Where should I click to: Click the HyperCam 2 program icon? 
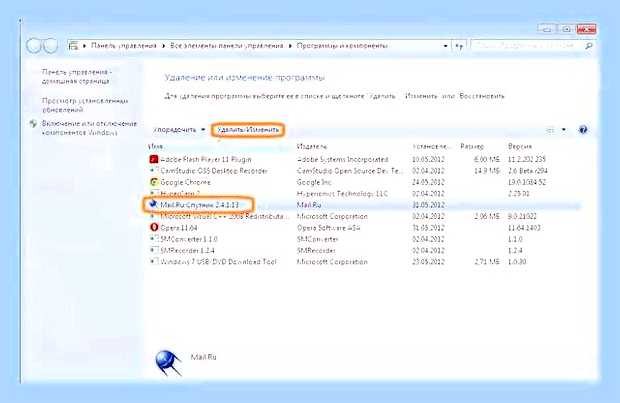pos(154,193)
